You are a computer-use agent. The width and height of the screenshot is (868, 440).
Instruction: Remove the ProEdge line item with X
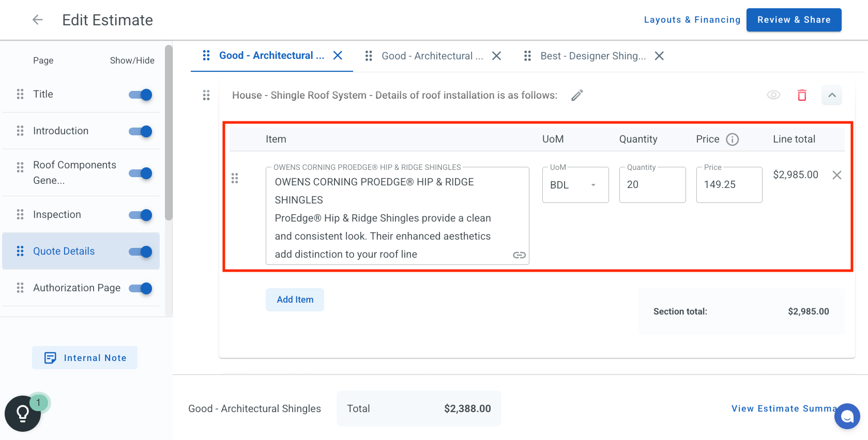click(836, 175)
